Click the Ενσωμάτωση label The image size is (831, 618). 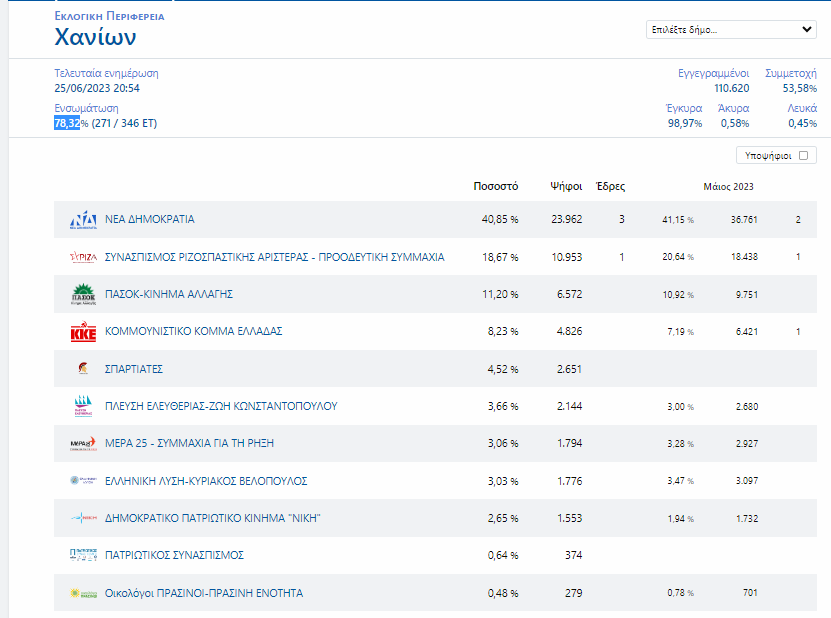pos(86,108)
